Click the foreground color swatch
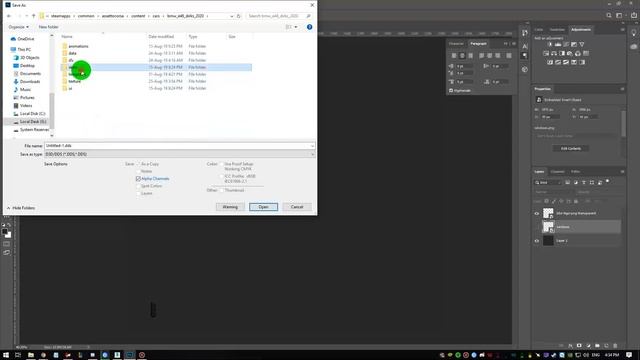The height and width of the screenshot is (360, 640). tap(4, 231)
